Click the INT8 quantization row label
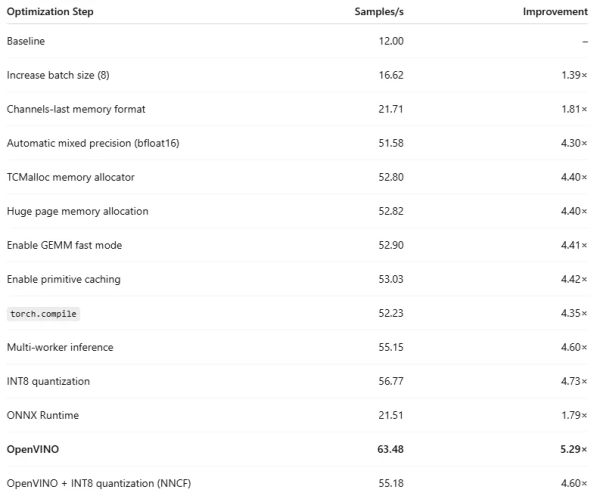600x502 pixels. 48,381
